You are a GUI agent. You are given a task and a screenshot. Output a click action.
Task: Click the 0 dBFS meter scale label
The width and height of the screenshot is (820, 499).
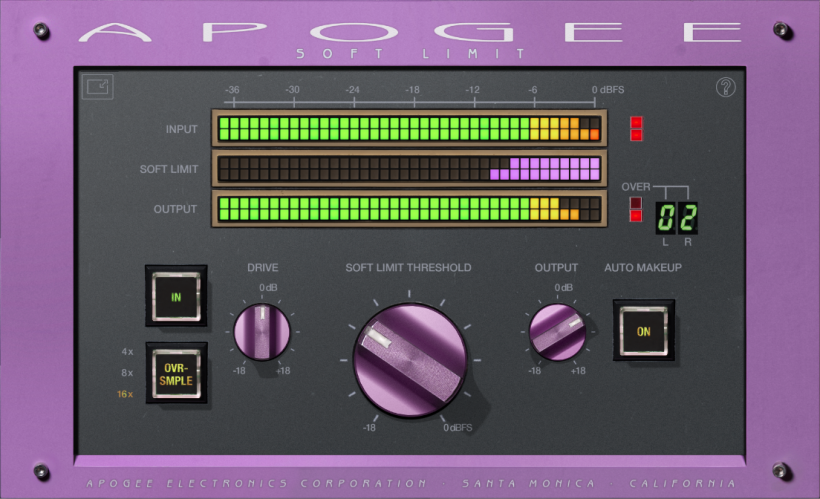[x=607, y=90]
